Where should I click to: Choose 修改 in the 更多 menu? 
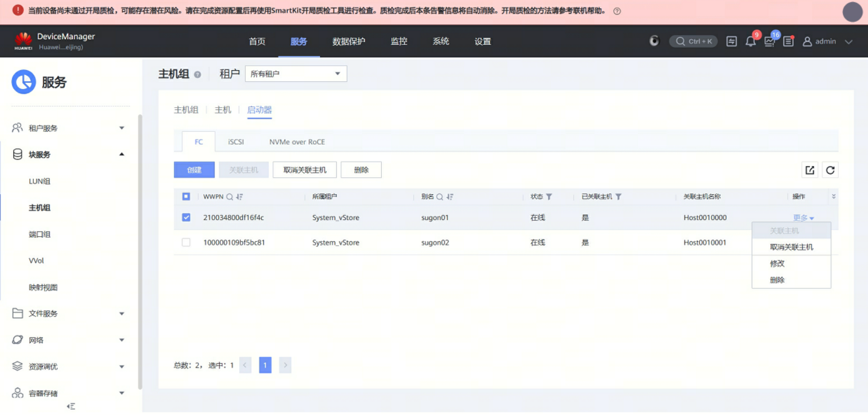(x=792, y=264)
